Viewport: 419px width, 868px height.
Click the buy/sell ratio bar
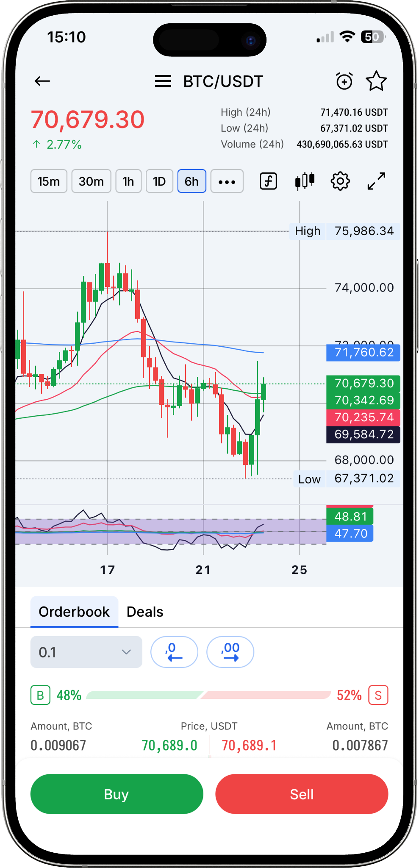point(208,695)
